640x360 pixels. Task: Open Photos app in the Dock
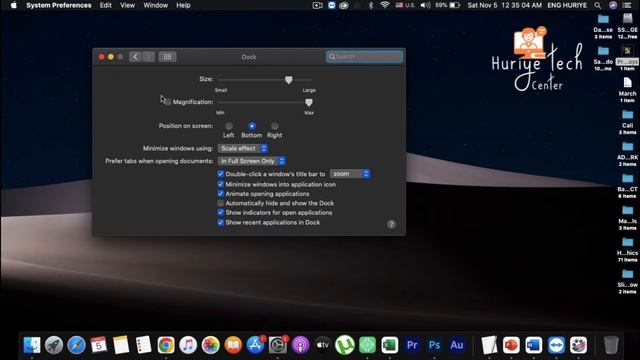[211, 345]
